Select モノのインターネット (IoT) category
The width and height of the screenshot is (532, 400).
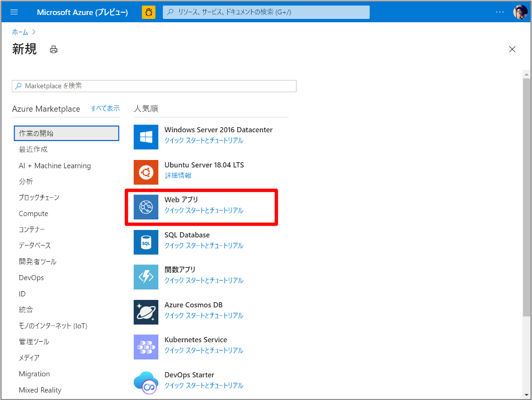(53, 326)
